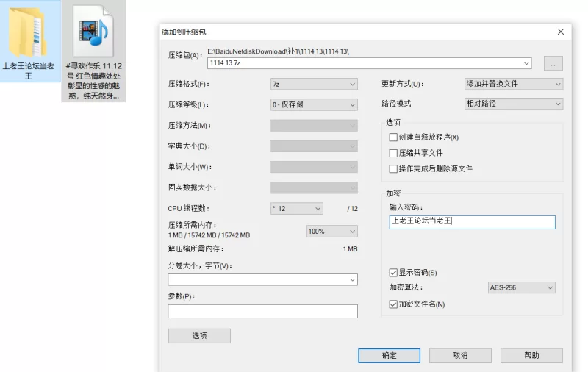Open the archive name 1114 13.7z dropdown
The width and height of the screenshot is (588, 372).
pyautogui.click(x=526, y=63)
